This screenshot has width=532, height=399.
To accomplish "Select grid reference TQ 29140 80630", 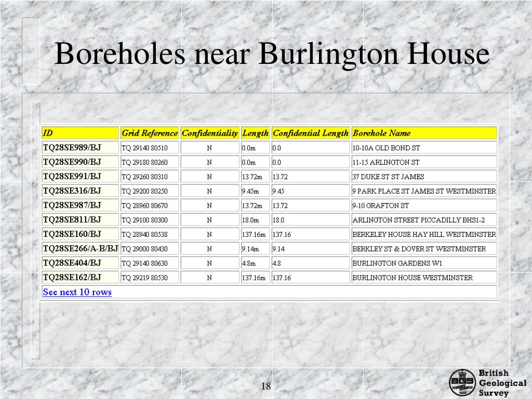I will pos(144,263).
